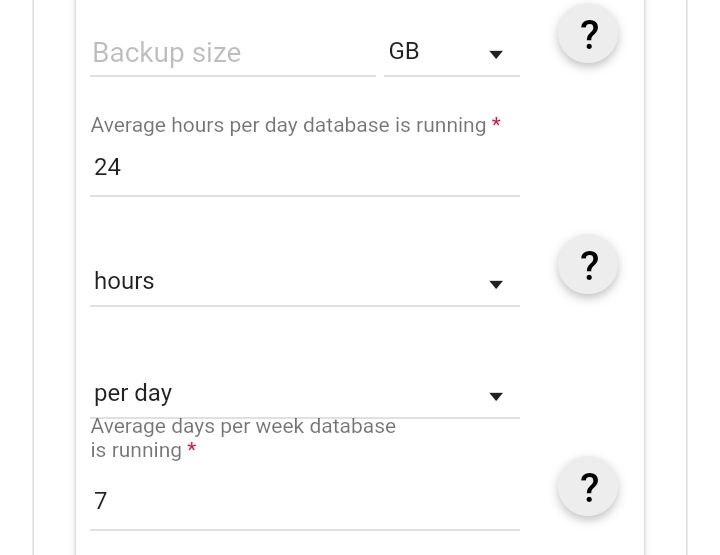Open help for Backup size field

tap(588, 34)
